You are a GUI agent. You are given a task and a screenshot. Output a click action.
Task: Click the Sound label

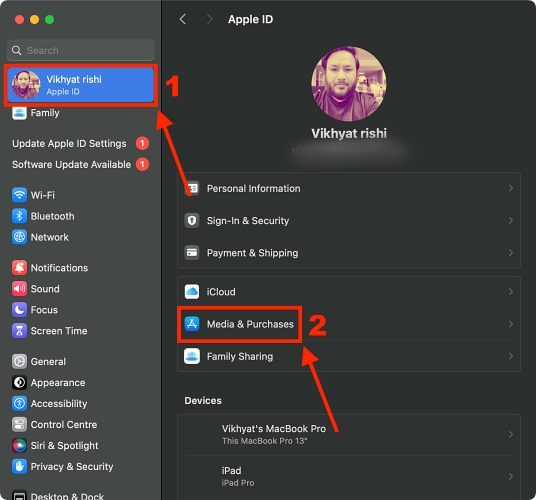45,289
